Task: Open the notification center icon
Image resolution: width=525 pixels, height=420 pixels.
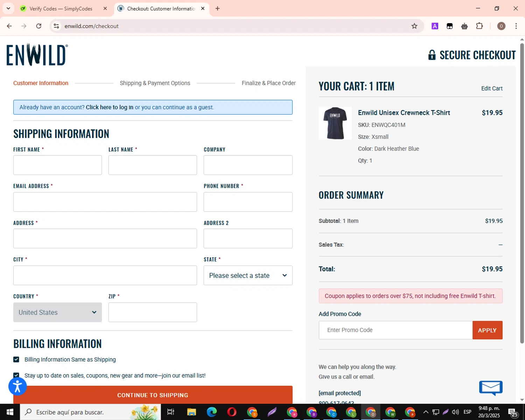Action: (x=512, y=412)
